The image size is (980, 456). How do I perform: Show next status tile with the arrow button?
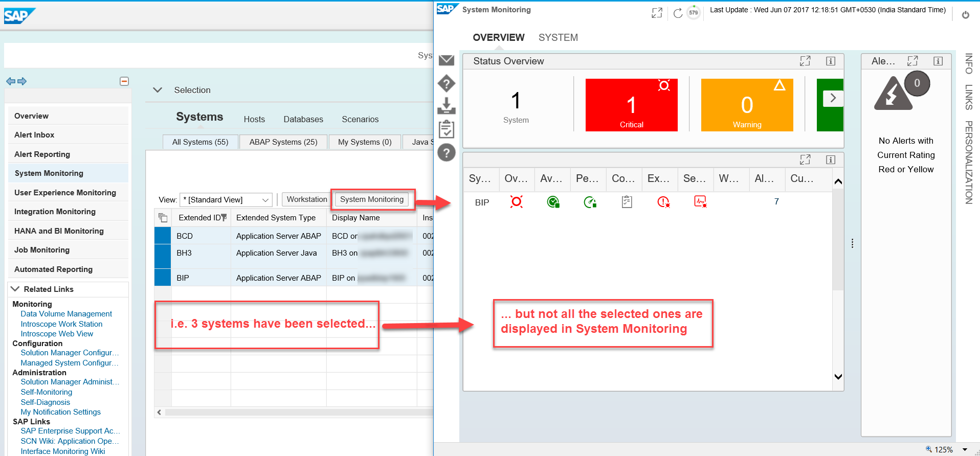point(833,98)
